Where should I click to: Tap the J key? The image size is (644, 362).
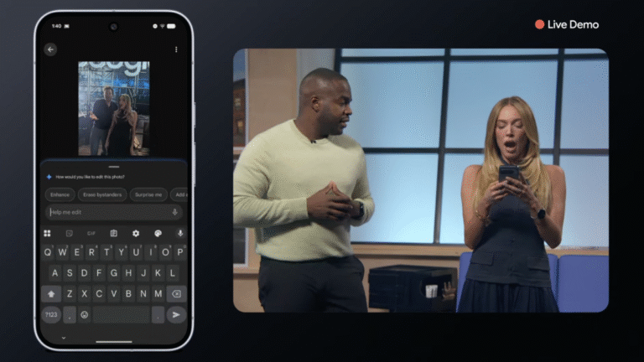tap(143, 273)
